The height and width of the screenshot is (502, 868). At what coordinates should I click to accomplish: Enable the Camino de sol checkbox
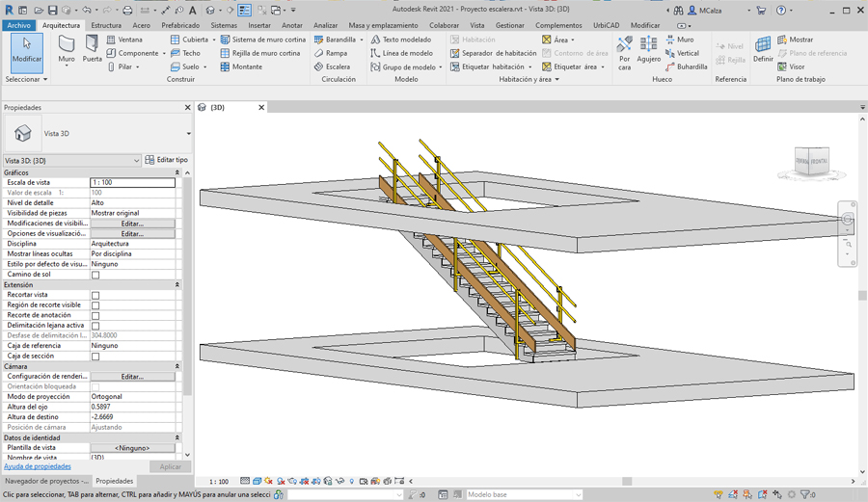[x=95, y=275]
